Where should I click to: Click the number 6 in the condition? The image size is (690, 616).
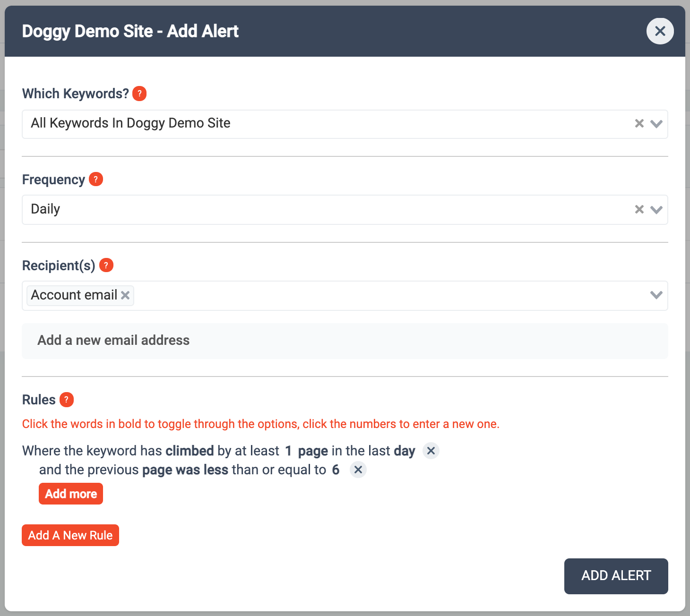click(x=336, y=470)
